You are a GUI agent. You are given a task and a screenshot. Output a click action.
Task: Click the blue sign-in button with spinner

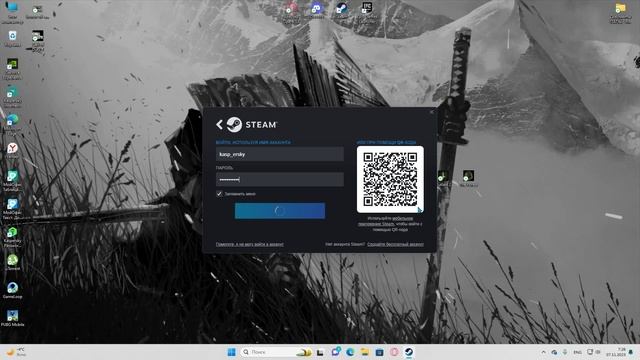pos(280,211)
